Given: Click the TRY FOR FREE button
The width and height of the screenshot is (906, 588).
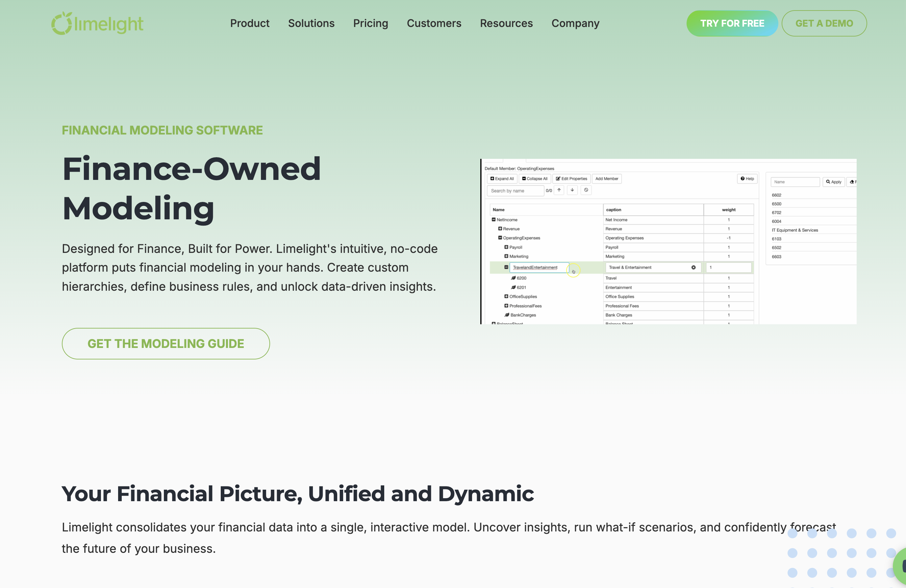Looking at the screenshot, I should coord(732,23).
